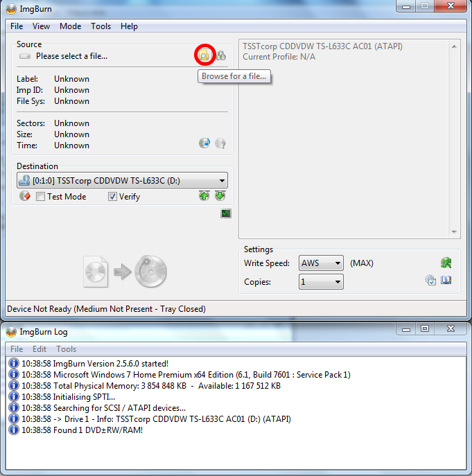472x476 pixels.
Task: Open the Edit menu in ImgBurn Log
Action: tap(40, 349)
